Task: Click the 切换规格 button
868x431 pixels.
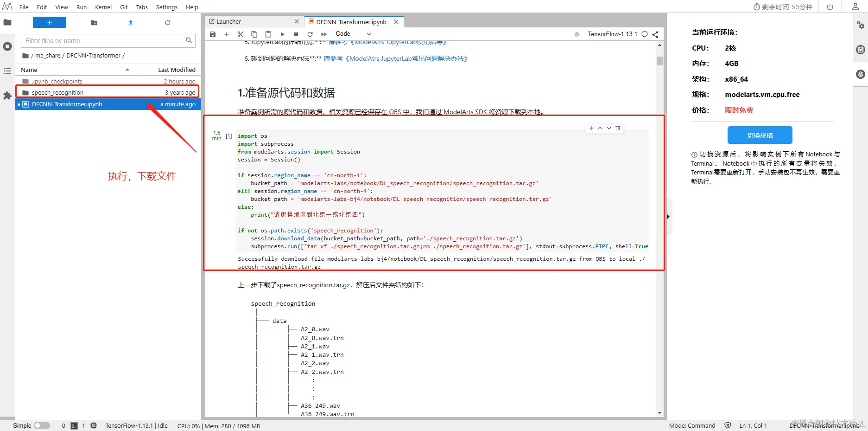Action: [760, 135]
